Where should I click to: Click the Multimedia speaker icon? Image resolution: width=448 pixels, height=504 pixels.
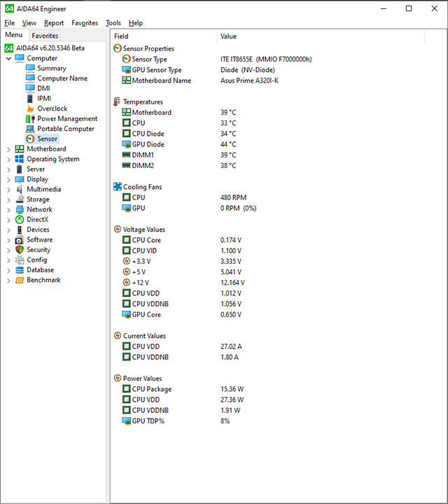20,189
